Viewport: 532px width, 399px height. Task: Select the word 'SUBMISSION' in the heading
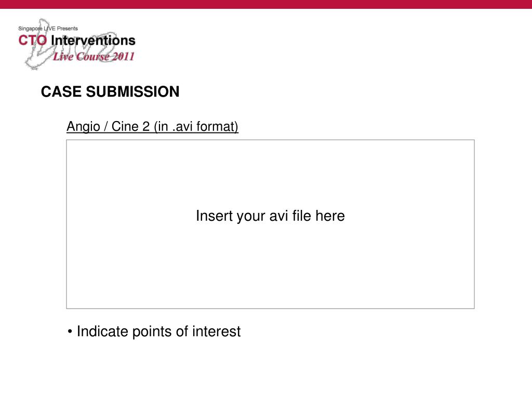[132, 91]
